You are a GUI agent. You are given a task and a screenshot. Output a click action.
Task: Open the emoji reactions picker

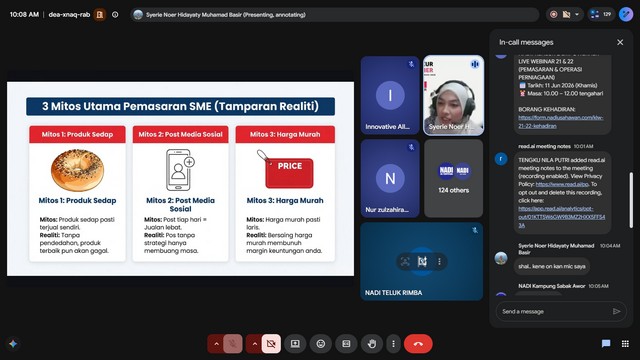(321, 344)
